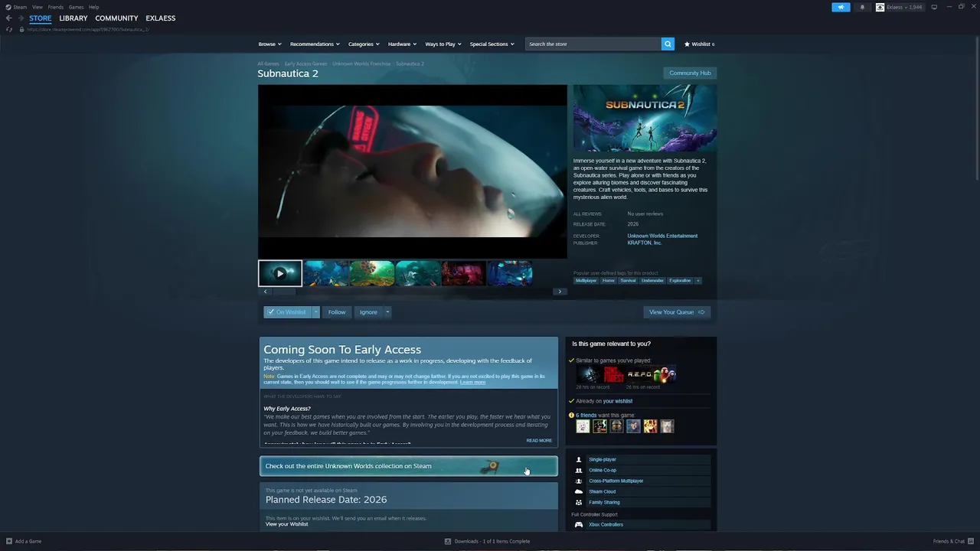Expand the Browse dropdown
The height and width of the screenshot is (551, 980).
click(269, 44)
